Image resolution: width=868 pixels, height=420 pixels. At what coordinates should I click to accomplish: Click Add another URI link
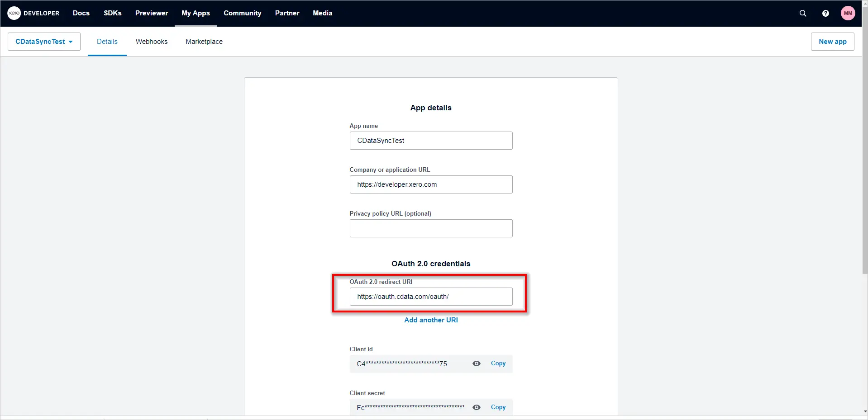(431, 320)
